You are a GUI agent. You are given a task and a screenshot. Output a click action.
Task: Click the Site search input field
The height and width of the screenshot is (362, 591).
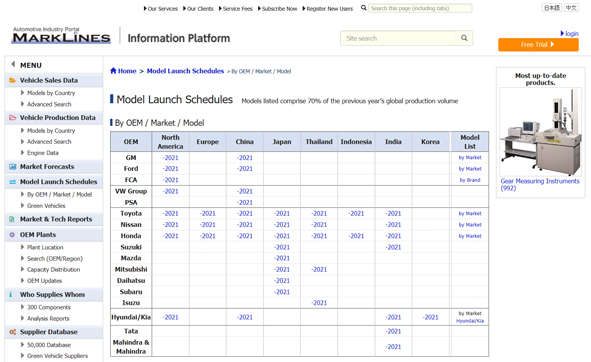[398, 38]
